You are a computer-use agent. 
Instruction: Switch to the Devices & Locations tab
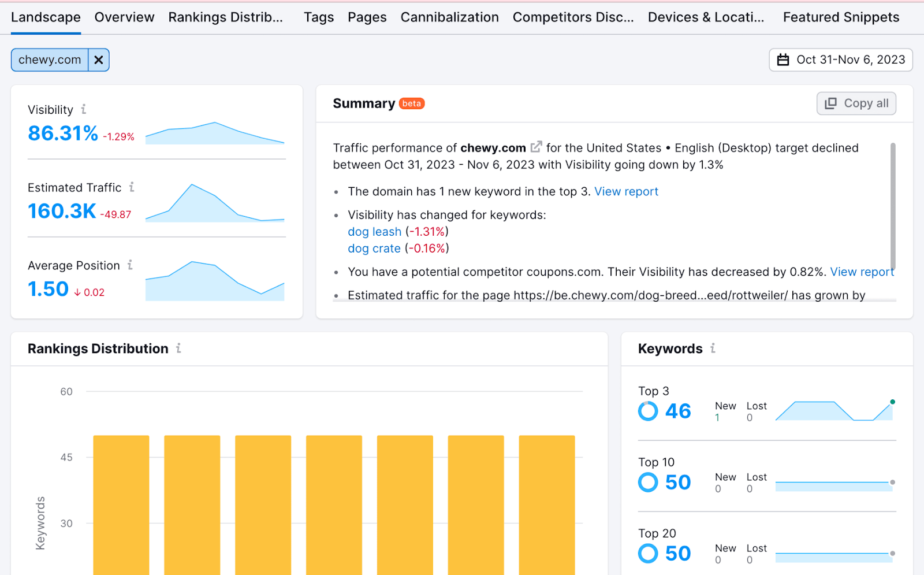coord(706,17)
